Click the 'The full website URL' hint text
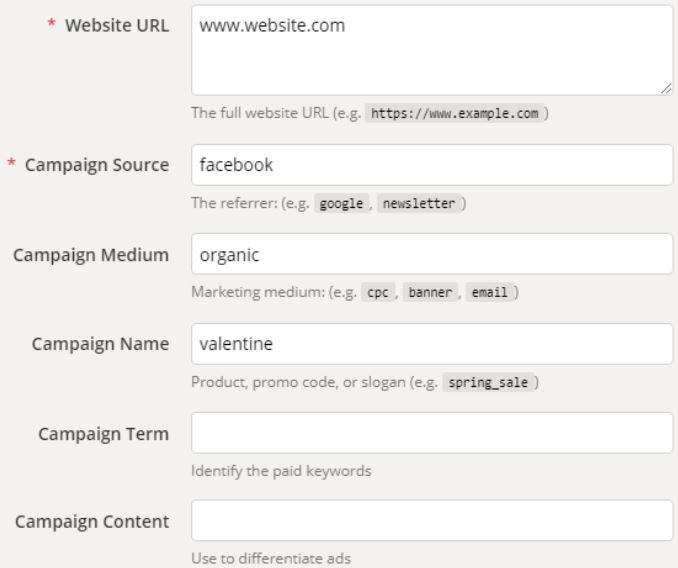Image resolution: width=678 pixels, height=568 pixels. pyautogui.click(x=259, y=113)
